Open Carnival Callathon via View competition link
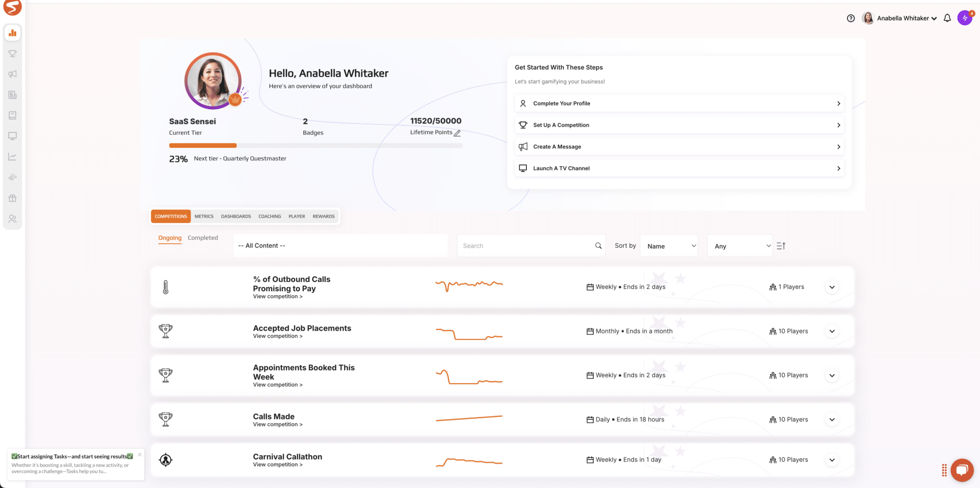Screen dimensions: 980x488 click(277, 464)
